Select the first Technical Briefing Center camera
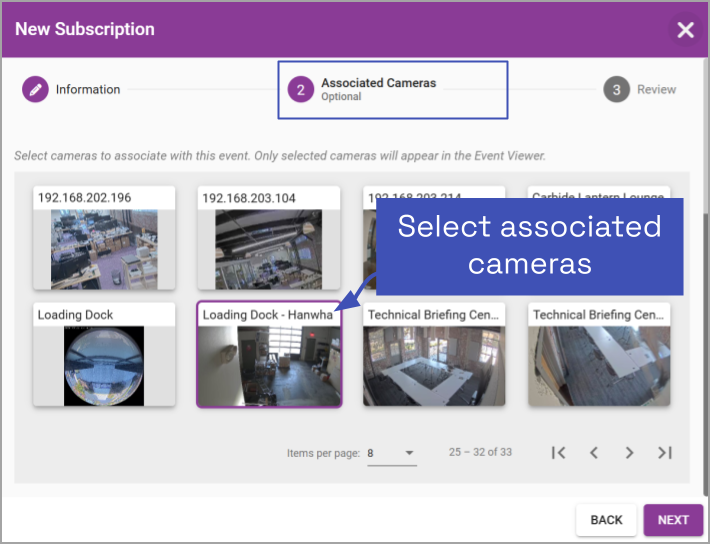The height and width of the screenshot is (544, 710). coord(434,355)
